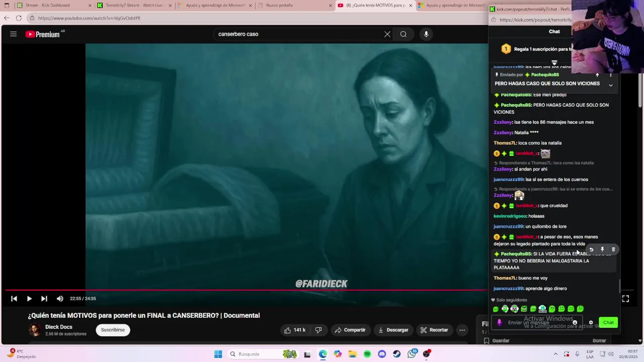
Task: Click the Windows taskbar search box
Action: pos(263,354)
